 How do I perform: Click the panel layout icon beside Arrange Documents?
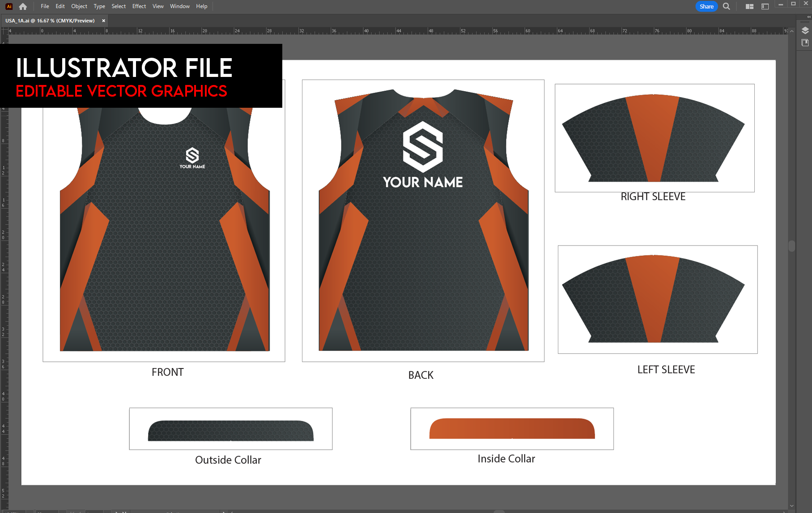click(765, 6)
